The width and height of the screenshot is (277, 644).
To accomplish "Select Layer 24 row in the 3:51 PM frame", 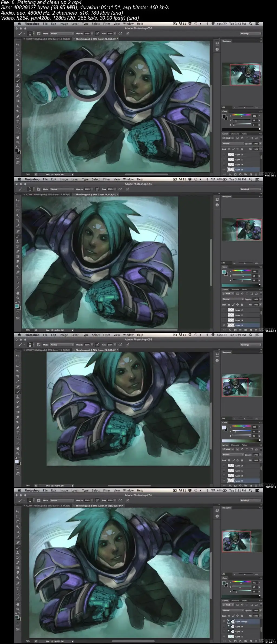I will 241,626.
